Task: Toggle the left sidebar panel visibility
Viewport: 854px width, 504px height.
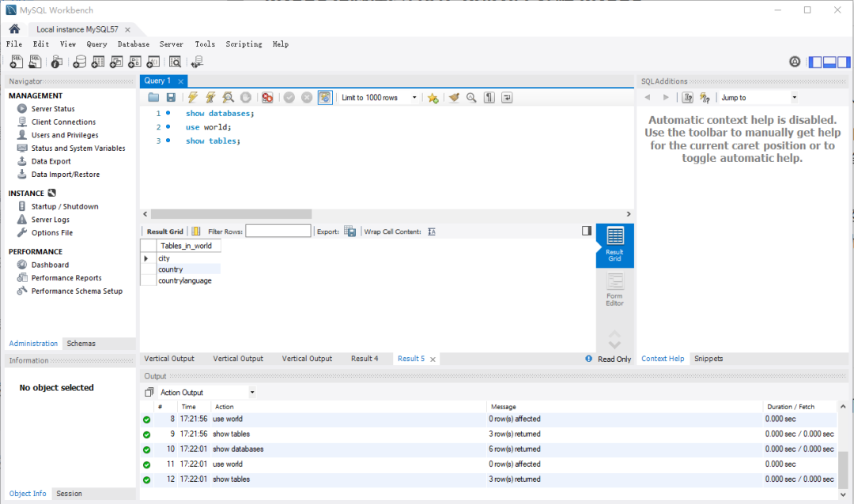Action: tap(815, 62)
